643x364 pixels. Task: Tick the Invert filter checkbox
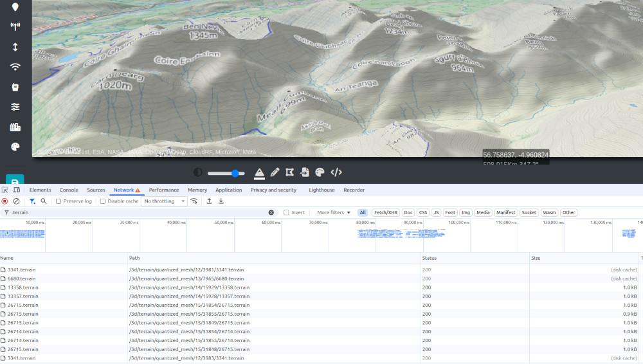[287, 212]
